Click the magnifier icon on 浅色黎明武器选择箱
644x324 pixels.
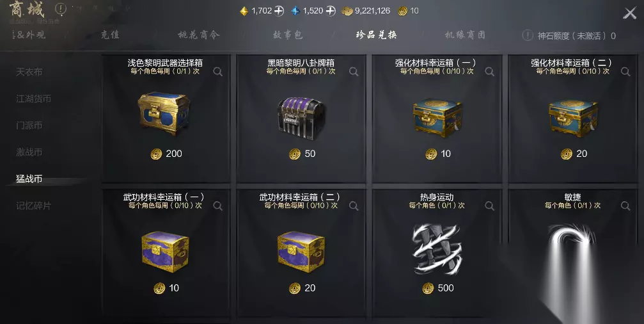(218, 72)
